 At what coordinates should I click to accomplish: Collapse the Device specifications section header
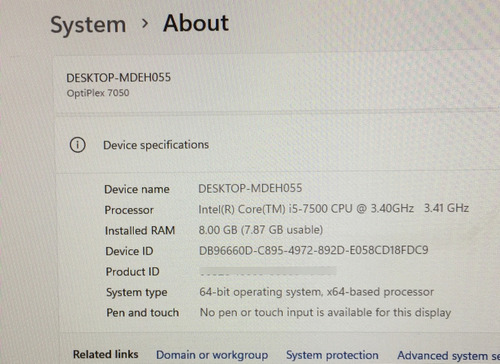[277, 145]
